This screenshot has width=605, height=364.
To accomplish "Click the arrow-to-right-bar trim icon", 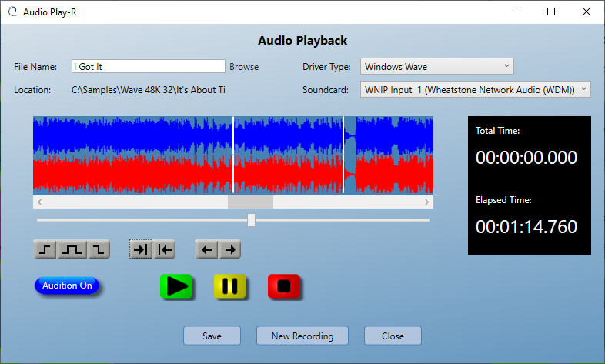I will [x=141, y=249].
